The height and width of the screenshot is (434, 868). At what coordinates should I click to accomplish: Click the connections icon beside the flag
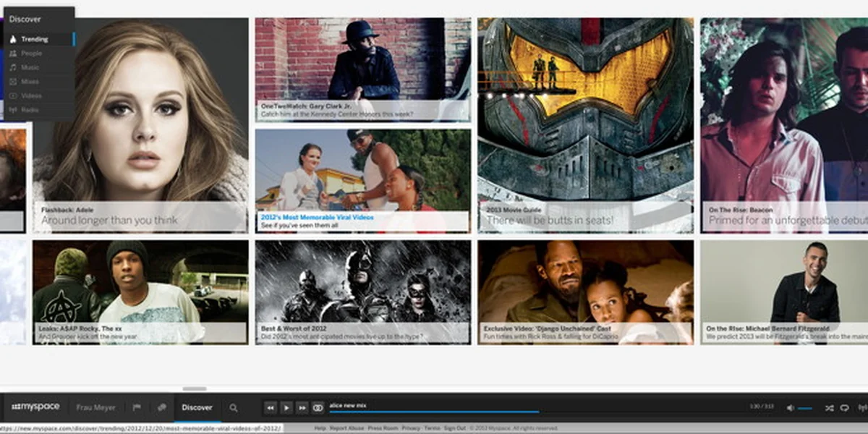click(x=162, y=408)
